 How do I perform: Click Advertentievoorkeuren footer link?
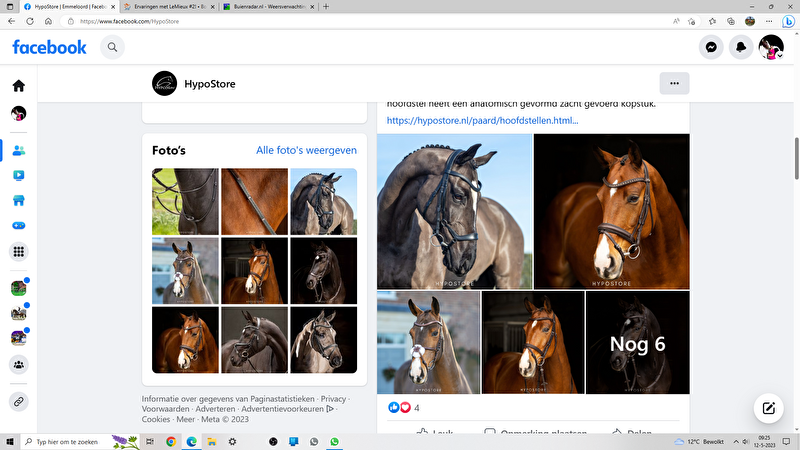[287, 409]
